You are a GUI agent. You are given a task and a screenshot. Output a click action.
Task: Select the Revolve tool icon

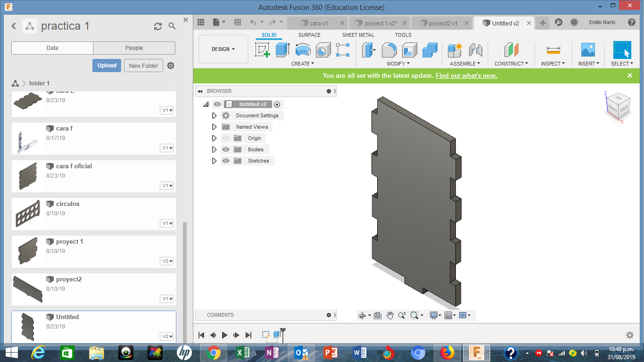303,50
